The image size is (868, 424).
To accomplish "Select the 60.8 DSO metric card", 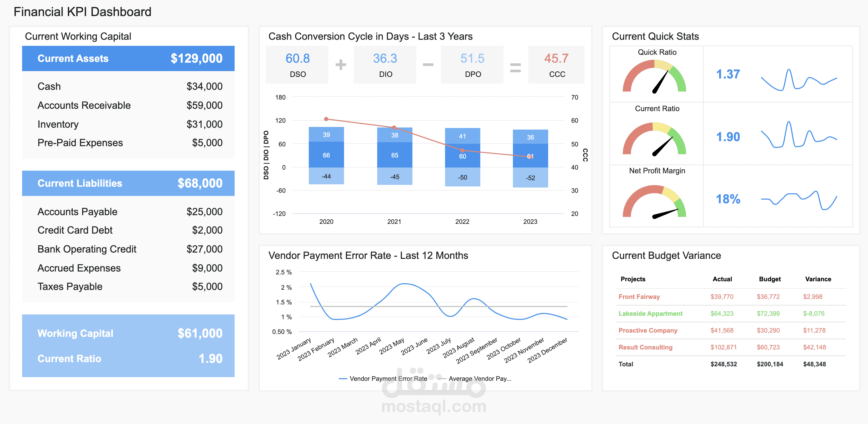I will (297, 65).
